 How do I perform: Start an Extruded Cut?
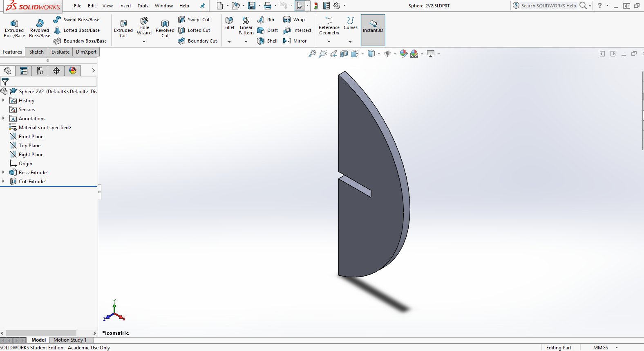coord(123,28)
